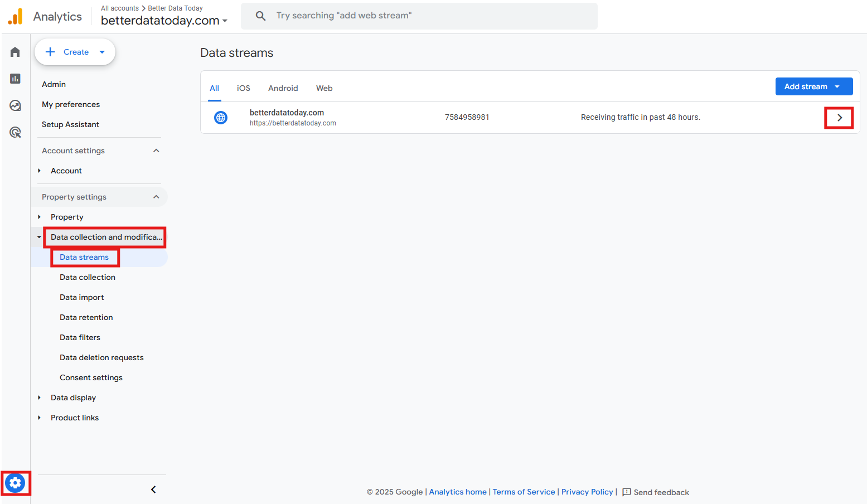Open Data deletion requests
Image resolution: width=867 pixels, height=504 pixels.
click(x=101, y=357)
